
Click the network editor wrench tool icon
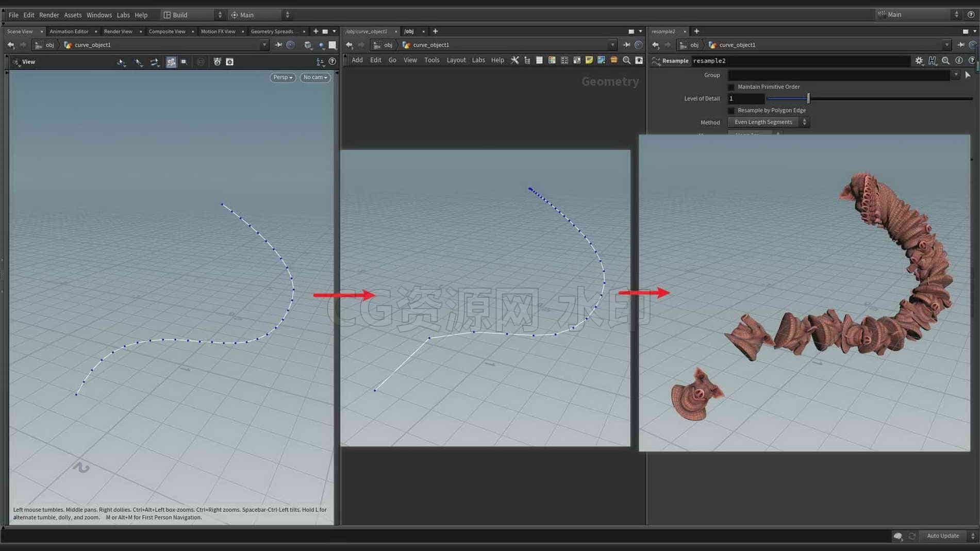pos(514,60)
